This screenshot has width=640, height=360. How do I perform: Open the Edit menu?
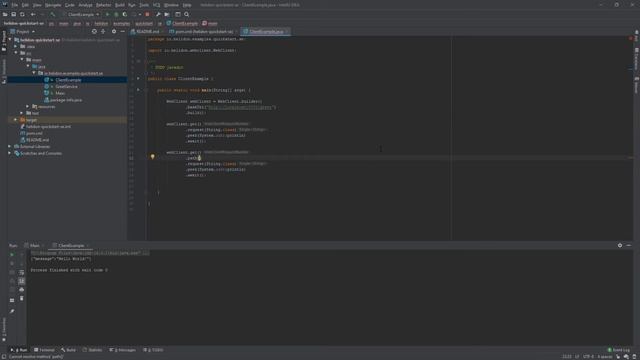[x=25, y=5]
